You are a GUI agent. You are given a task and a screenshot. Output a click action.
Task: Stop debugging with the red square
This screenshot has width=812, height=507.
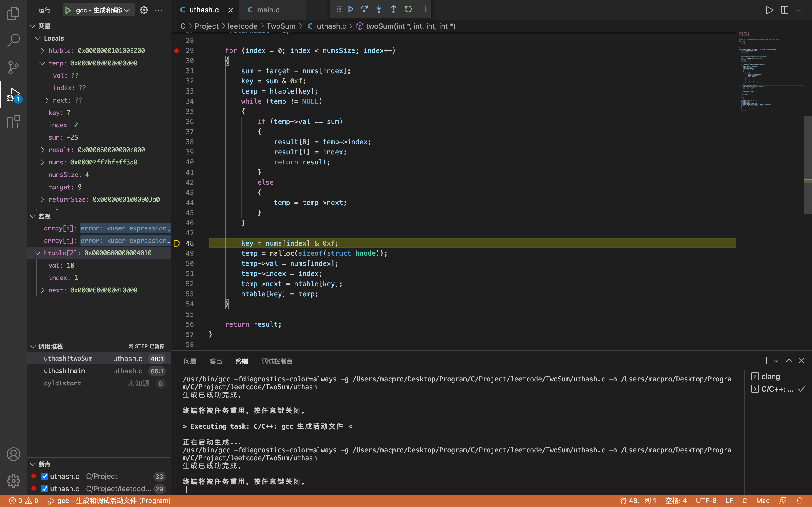(x=423, y=9)
